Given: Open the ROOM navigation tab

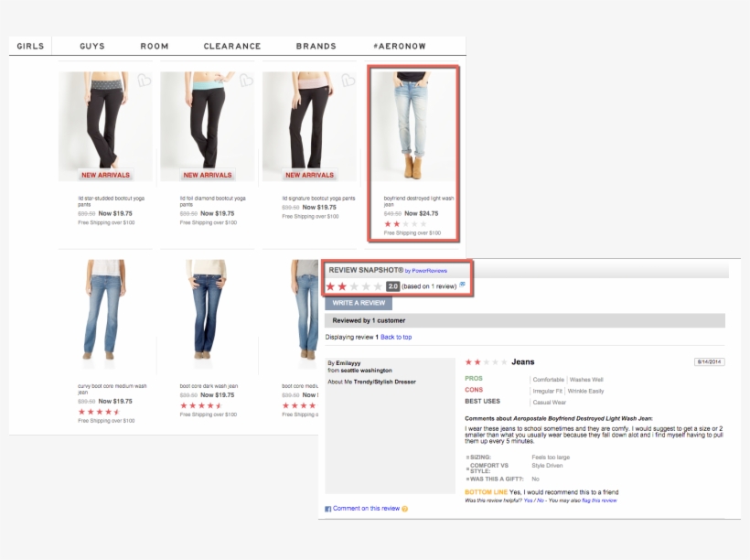Looking at the screenshot, I should pos(154,46).
